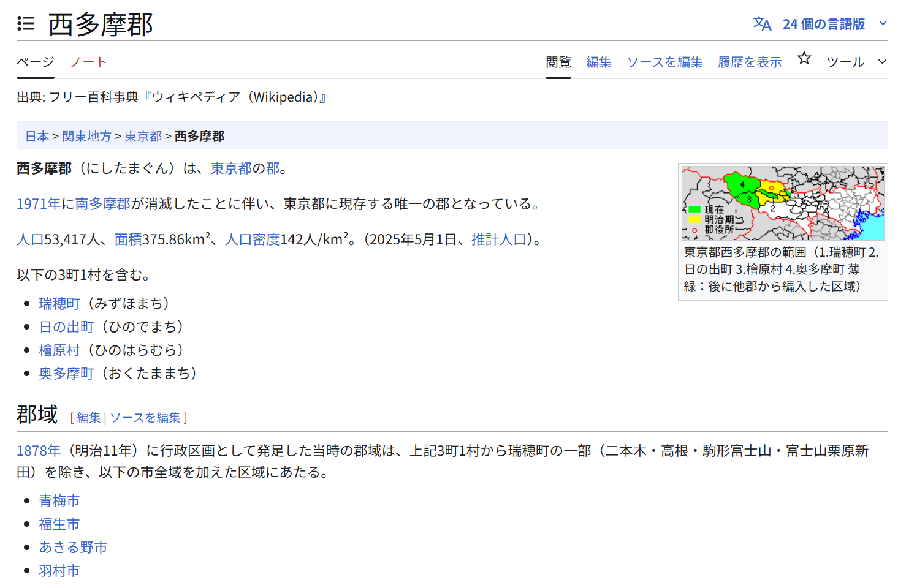Follow the 東京都 breadcrumb link

coord(143,136)
